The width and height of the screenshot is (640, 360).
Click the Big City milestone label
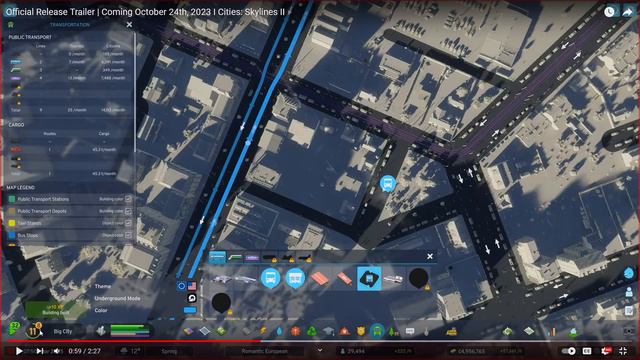(x=63, y=331)
